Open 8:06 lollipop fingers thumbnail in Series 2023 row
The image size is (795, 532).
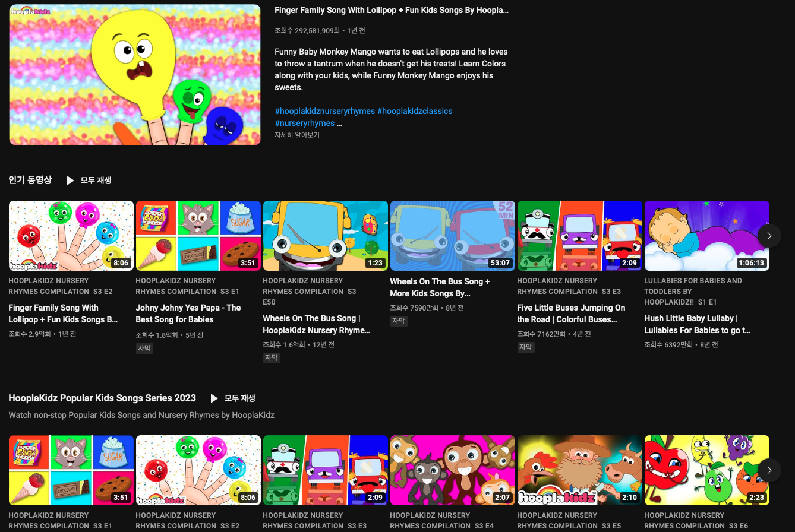[198, 470]
